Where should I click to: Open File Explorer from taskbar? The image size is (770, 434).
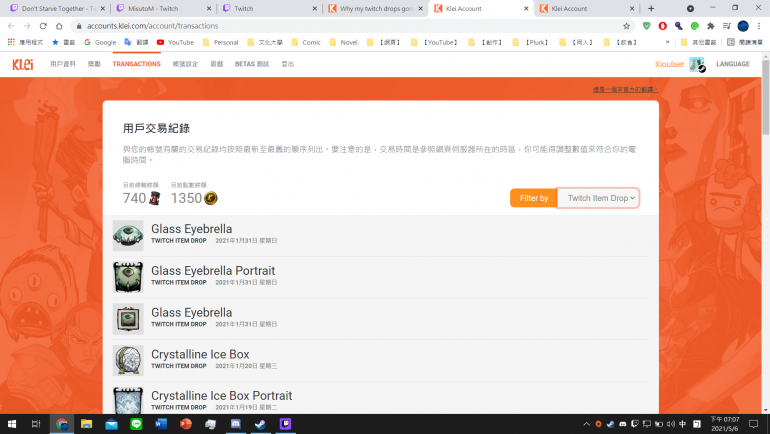click(x=86, y=424)
